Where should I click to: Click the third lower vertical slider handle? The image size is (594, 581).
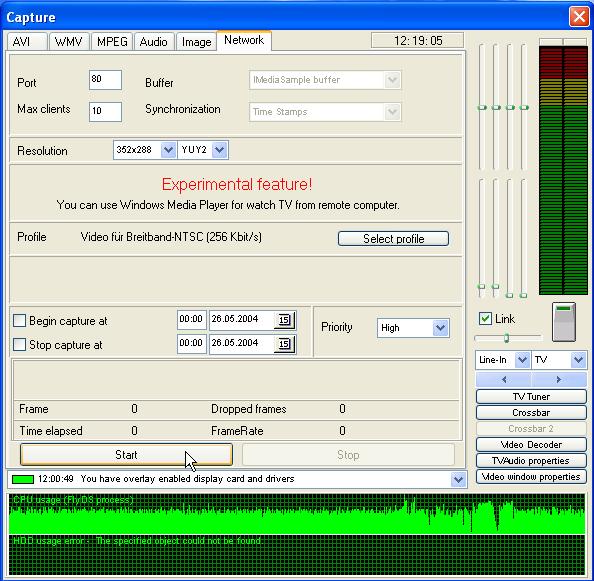point(510,295)
